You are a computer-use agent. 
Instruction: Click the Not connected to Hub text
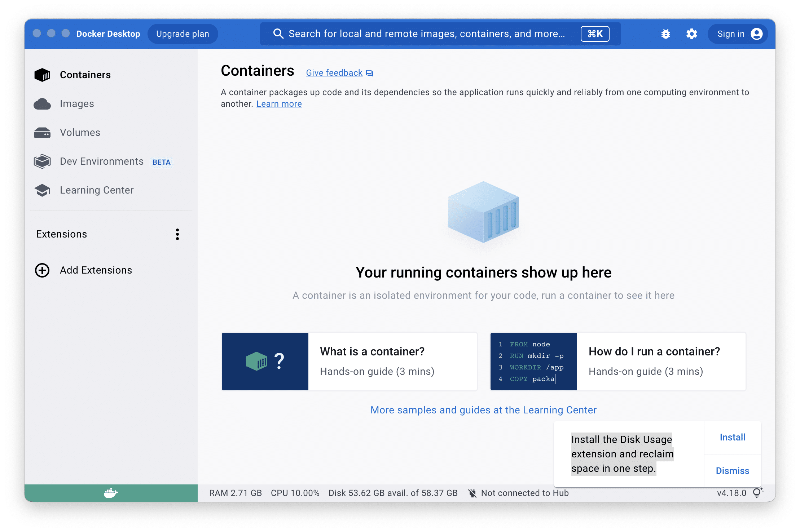click(x=525, y=493)
